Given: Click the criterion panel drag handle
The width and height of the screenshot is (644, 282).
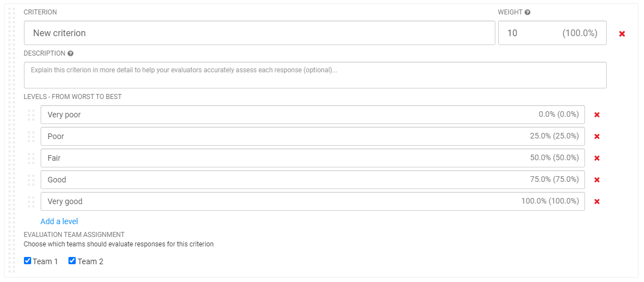Looking at the screenshot, I should (12, 140).
